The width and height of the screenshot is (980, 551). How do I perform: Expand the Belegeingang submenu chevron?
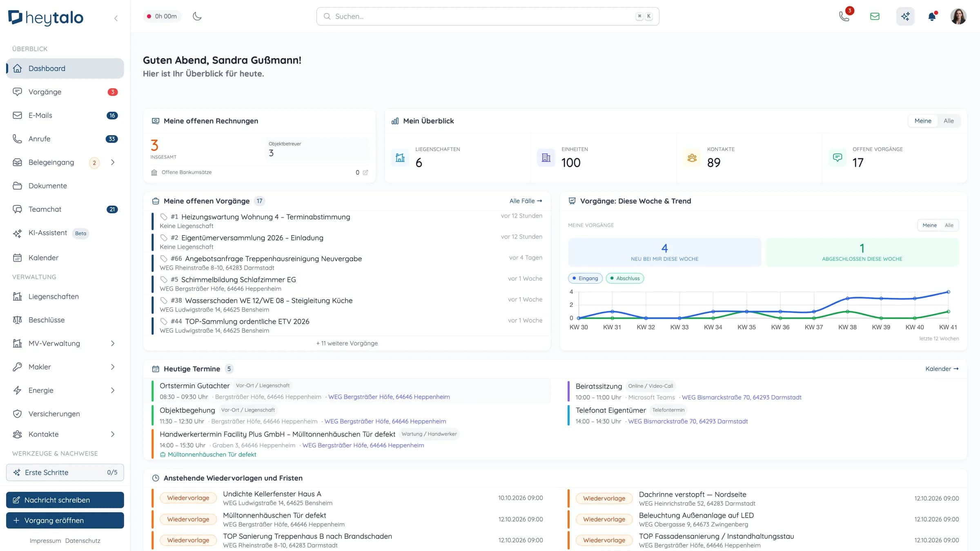113,162
